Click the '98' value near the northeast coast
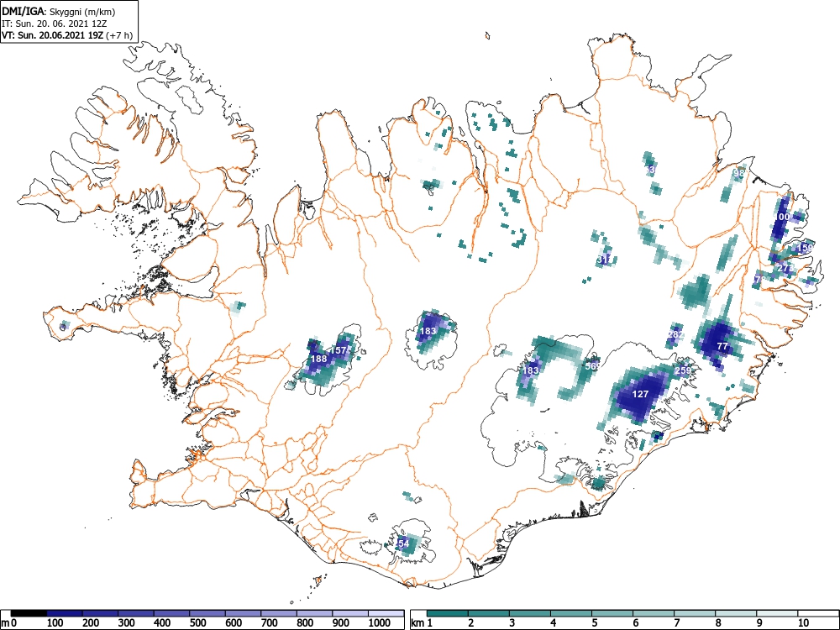 (739, 173)
